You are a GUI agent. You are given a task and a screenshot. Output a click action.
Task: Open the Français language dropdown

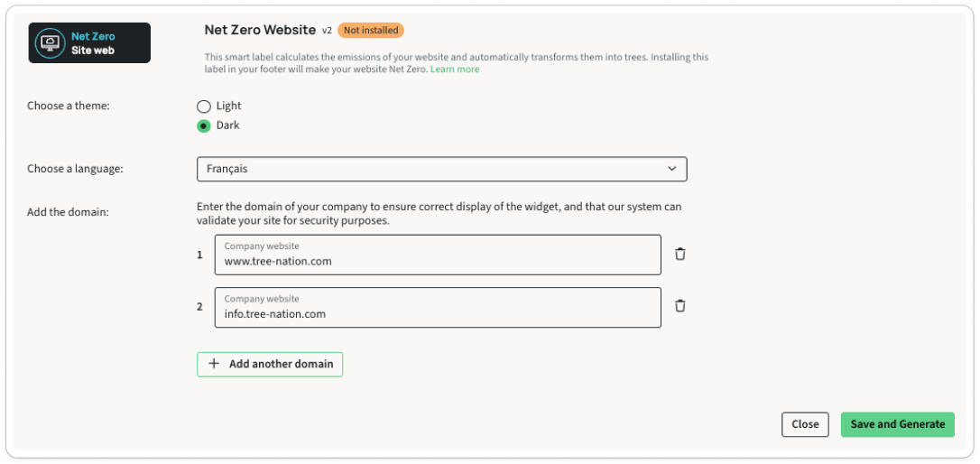[441, 169]
